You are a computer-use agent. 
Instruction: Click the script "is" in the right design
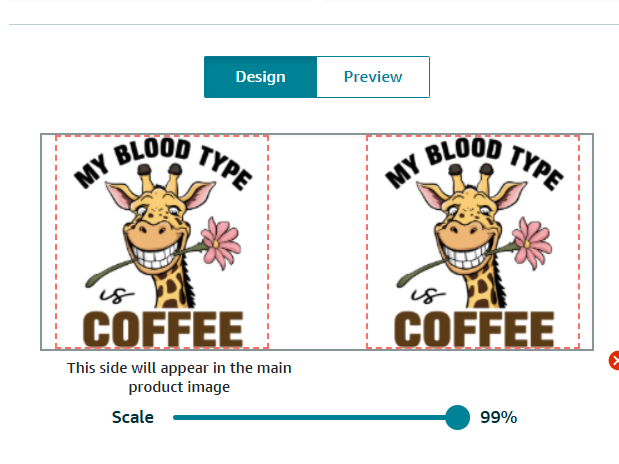[422, 296]
